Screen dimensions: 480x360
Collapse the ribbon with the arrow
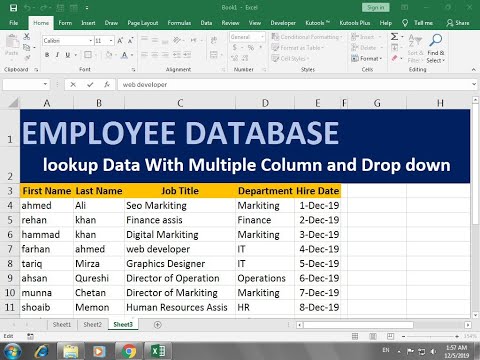pos(474,70)
